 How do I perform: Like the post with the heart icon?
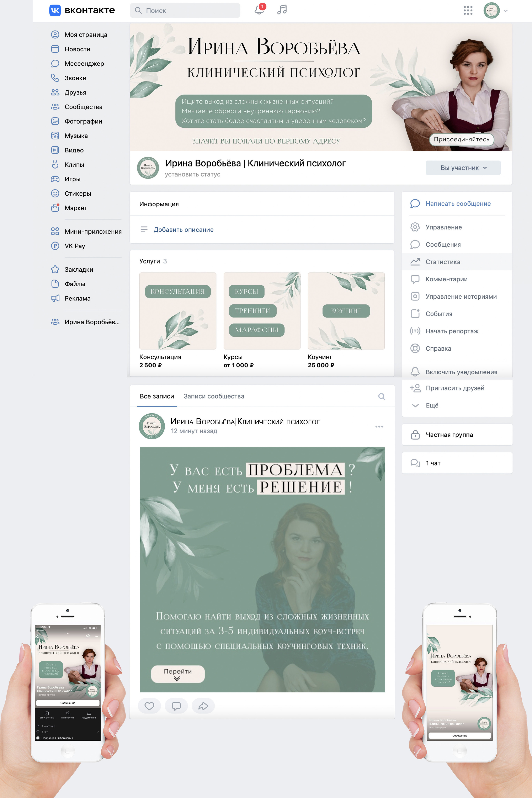tap(149, 706)
